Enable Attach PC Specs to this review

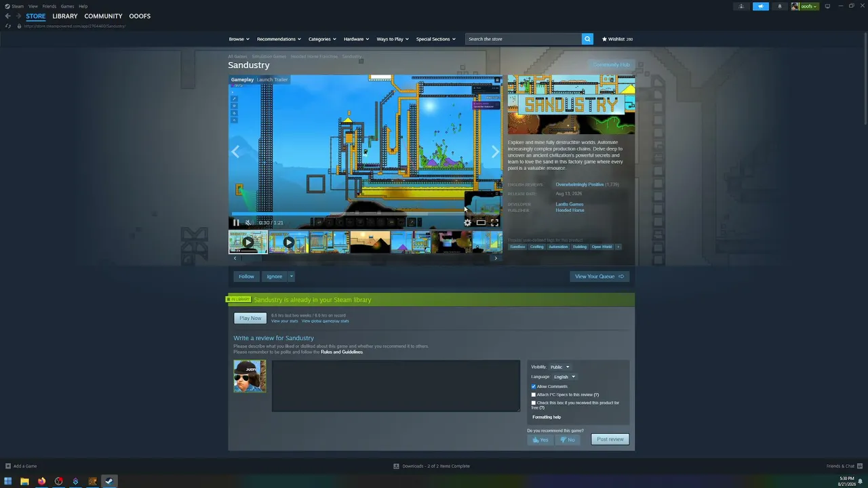click(534, 394)
